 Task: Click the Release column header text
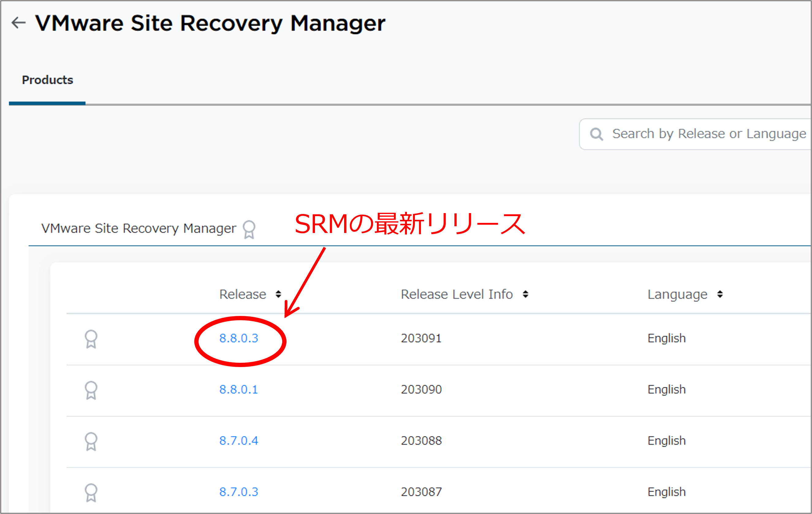click(243, 294)
